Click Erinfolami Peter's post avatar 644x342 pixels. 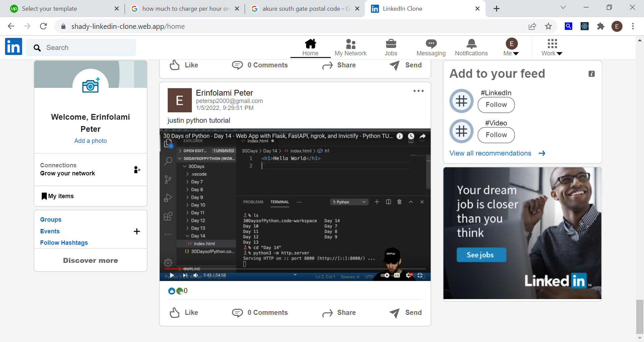tap(179, 100)
